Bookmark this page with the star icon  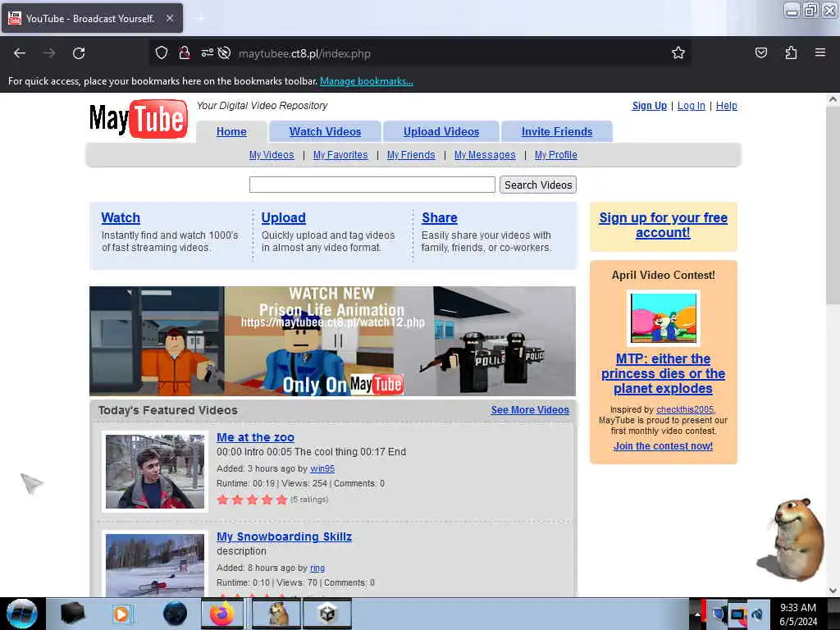click(678, 52)
